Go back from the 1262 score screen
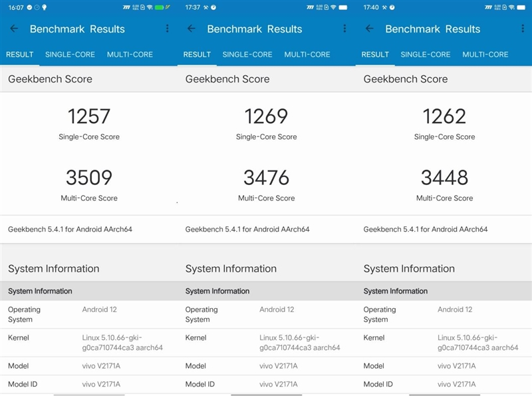 pos(370,29)
